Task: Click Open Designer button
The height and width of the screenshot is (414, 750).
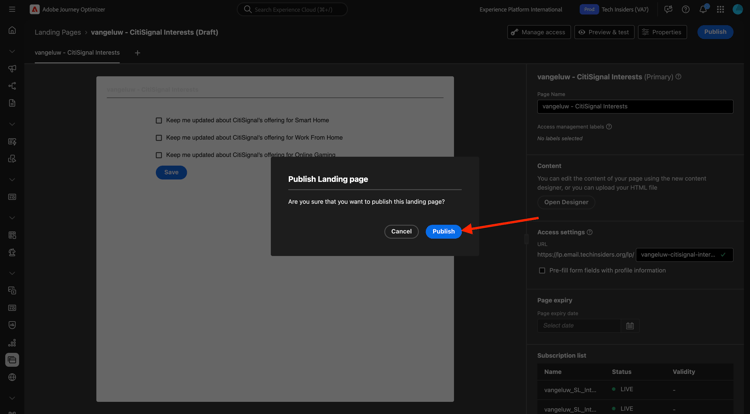Action: tap(566, 202)
